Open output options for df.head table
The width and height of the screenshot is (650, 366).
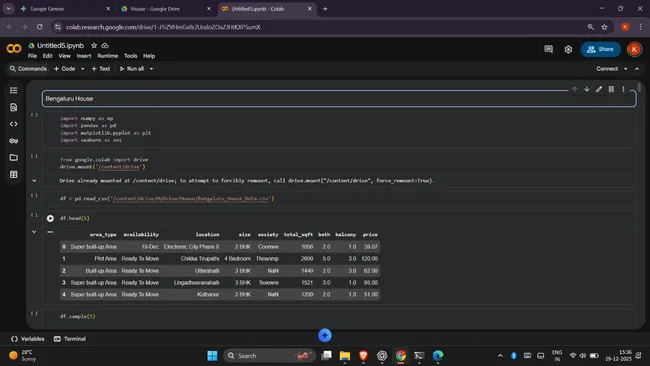point(50,232)
